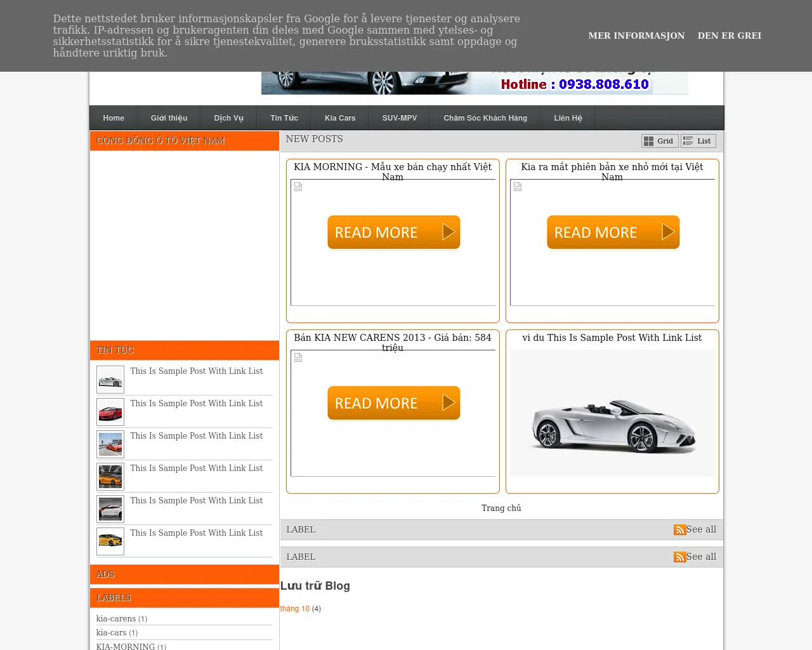Click the Lưu trữ Blog heading
Screen dimensions: 812x650
[315, 586]
